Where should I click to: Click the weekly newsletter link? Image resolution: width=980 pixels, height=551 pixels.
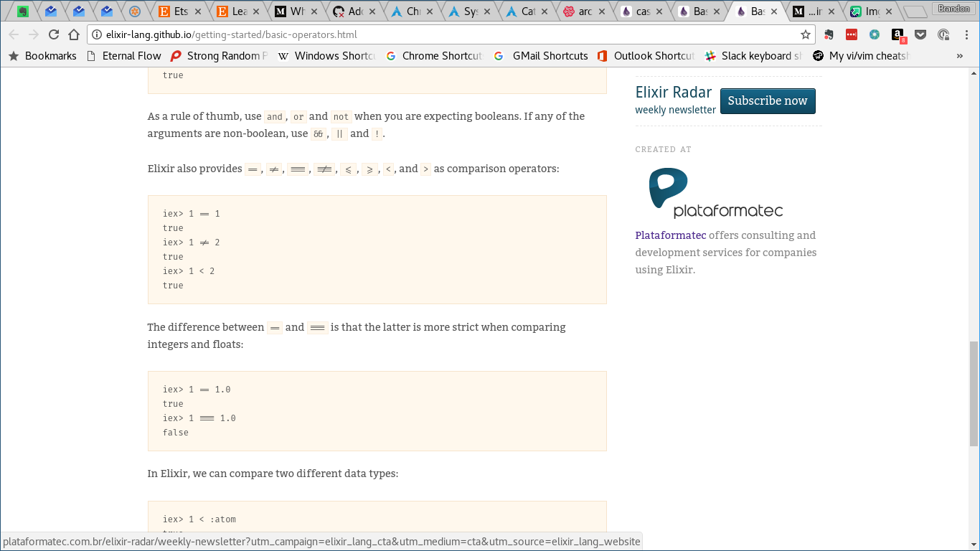coord(675,110)
